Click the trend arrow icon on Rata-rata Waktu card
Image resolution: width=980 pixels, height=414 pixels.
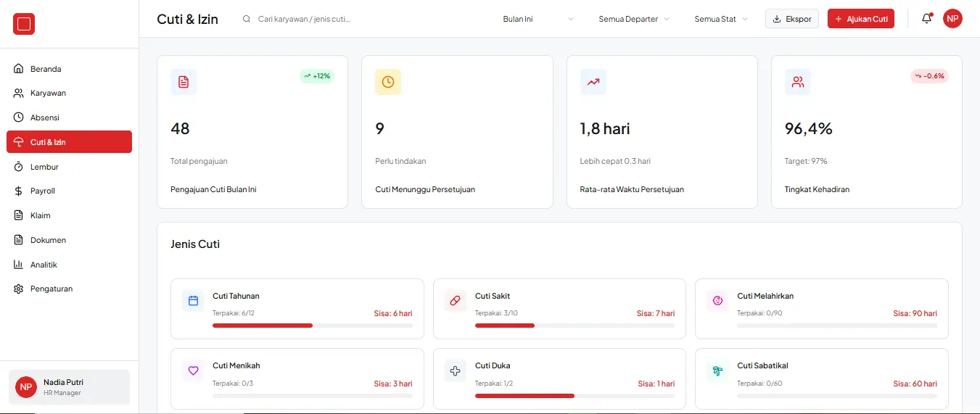[x=593, y=82]
